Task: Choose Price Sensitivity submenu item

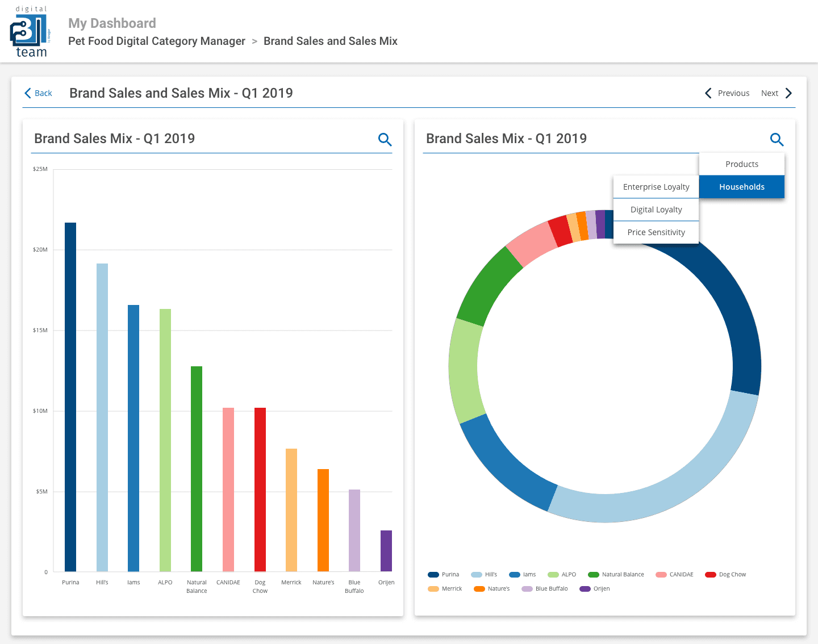Action: coord(656,232)
